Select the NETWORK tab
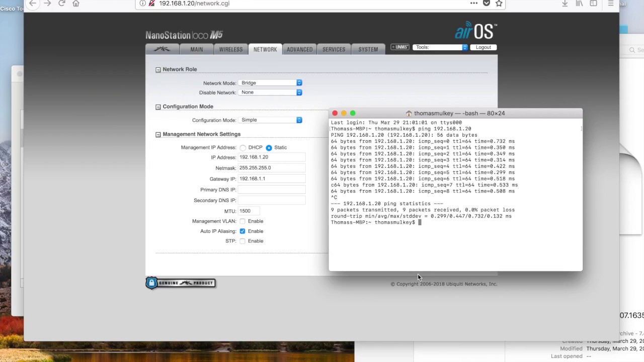The image size is (644, 362). [265, 49]
